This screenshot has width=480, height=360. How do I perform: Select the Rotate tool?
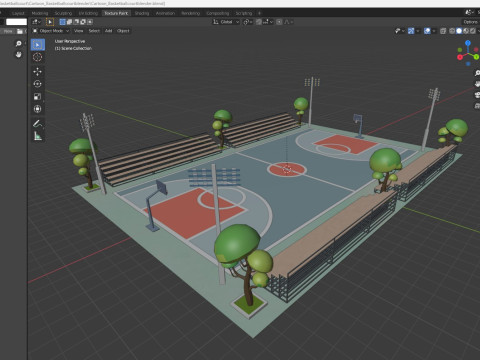38,84
